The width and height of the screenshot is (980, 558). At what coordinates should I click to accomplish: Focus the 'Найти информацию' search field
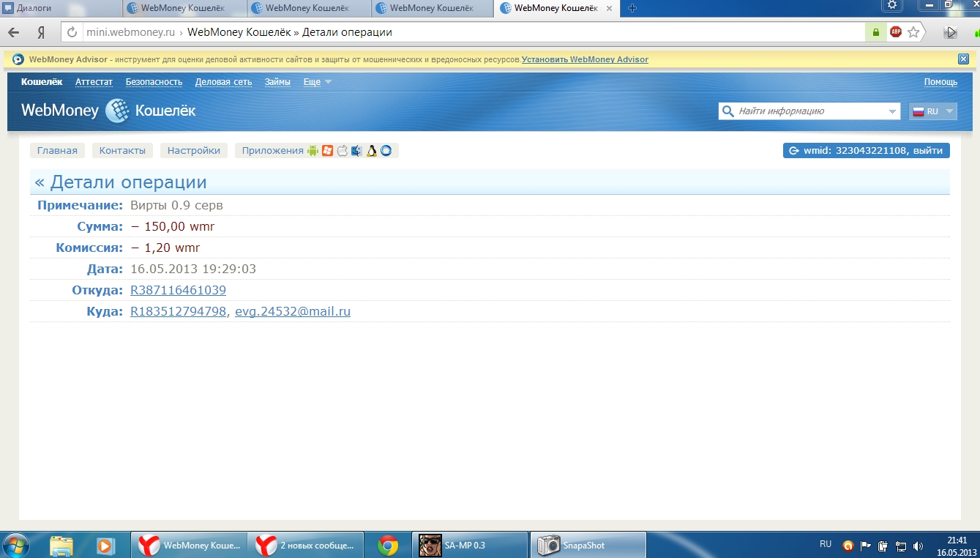[809, 111]
